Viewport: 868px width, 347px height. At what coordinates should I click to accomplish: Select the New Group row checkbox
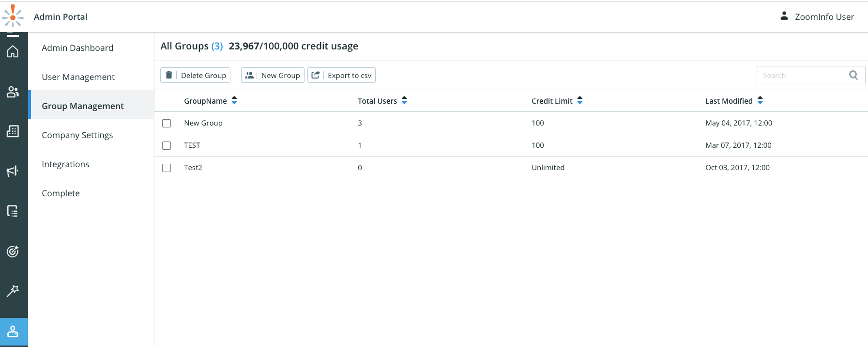[x=167, y=123]
